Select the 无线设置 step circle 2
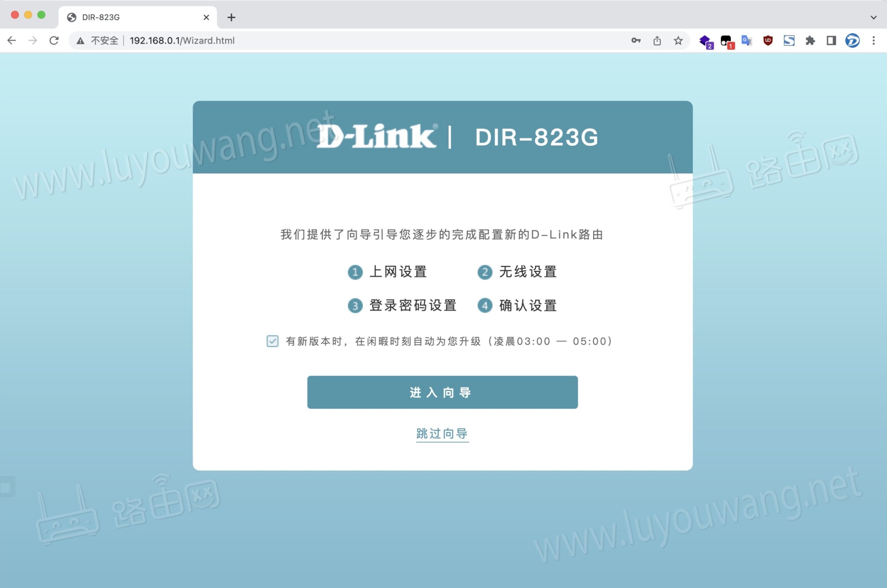Viewport: 887px width, 588px height. click(485, 272)
